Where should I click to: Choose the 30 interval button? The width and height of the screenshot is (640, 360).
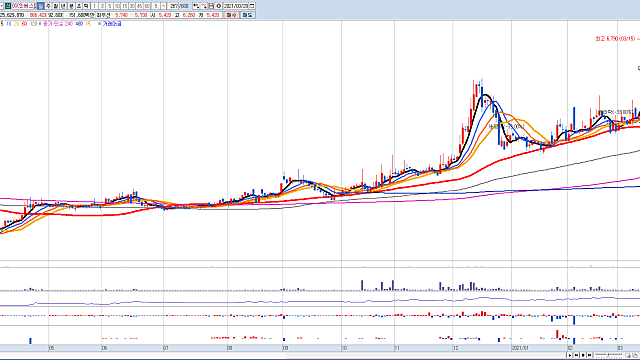pos(132,6)
